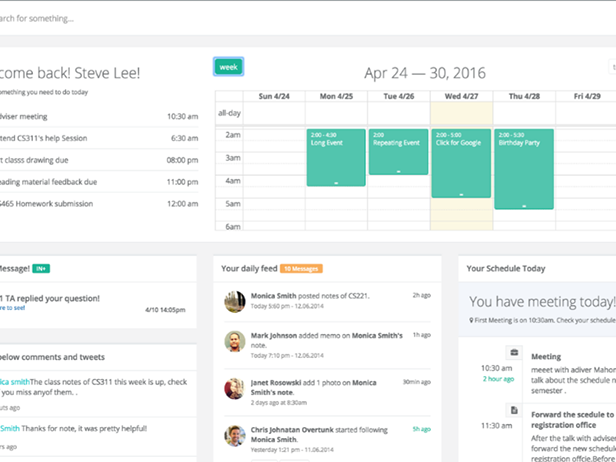Open the Long Event on Monday

(336, 158)
